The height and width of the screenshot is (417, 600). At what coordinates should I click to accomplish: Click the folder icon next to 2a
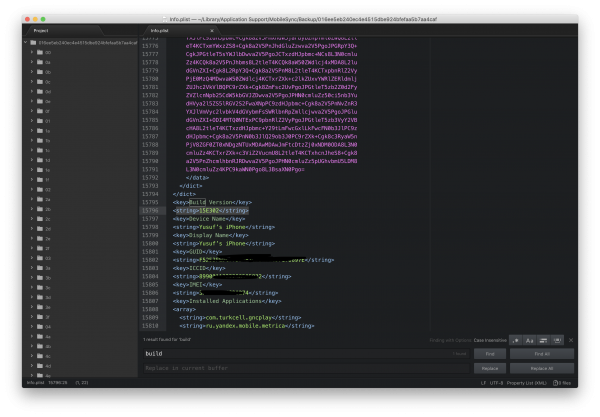tap(40, 199)
